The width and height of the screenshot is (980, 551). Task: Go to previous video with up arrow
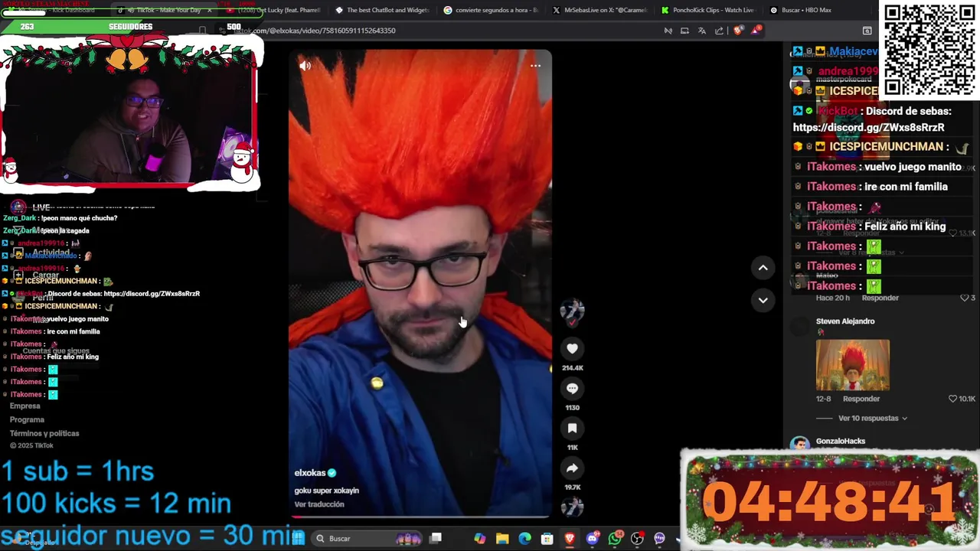(763, 267)
